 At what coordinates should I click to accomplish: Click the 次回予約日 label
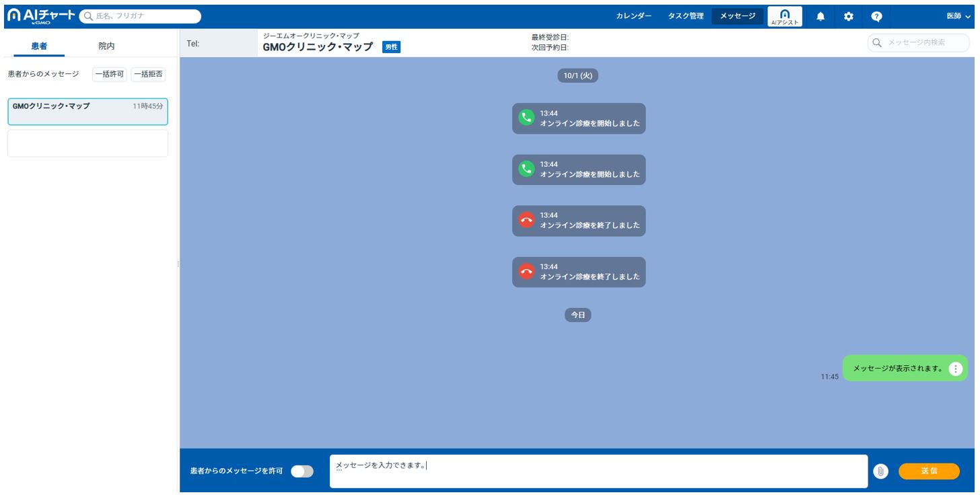[550, 48]
